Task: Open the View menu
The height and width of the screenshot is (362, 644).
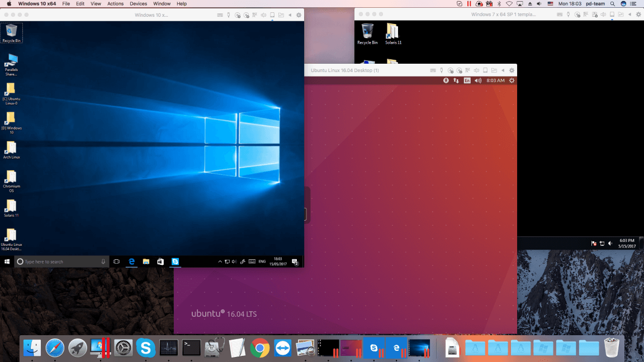Action: 96,4
